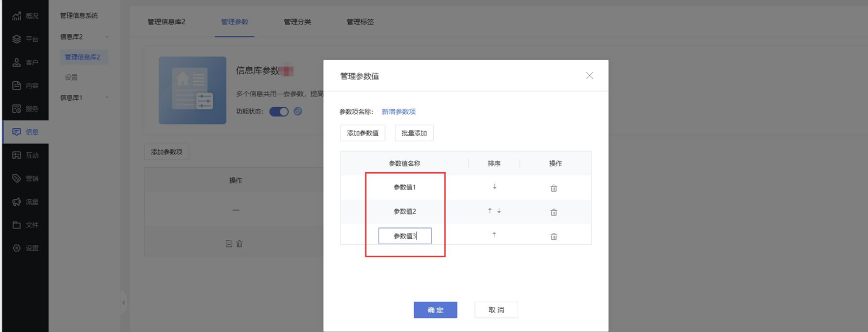Close the 管理参数值 dialog
Image resolution: width=868 pixels, height=332 pixels.
point(589,76)
